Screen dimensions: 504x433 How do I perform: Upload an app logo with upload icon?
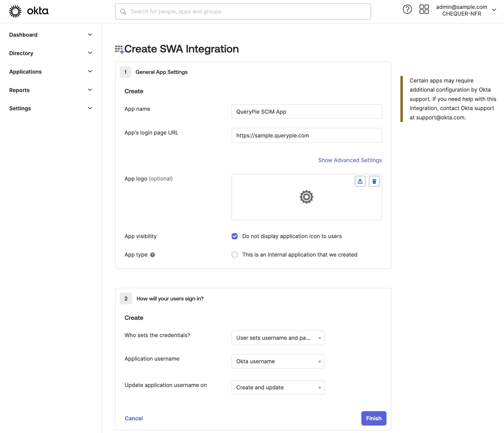pos(360,181)
